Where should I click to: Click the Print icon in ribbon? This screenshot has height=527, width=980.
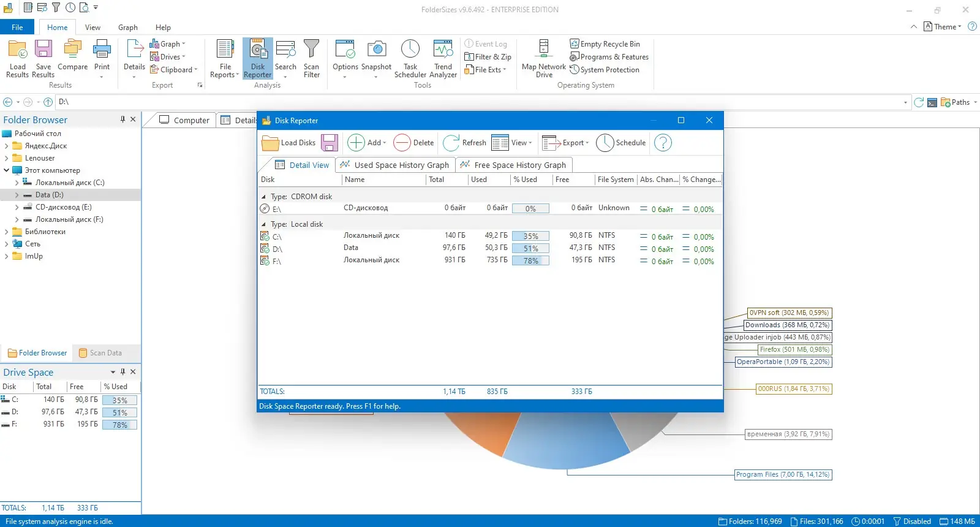[x=102, y=58]
